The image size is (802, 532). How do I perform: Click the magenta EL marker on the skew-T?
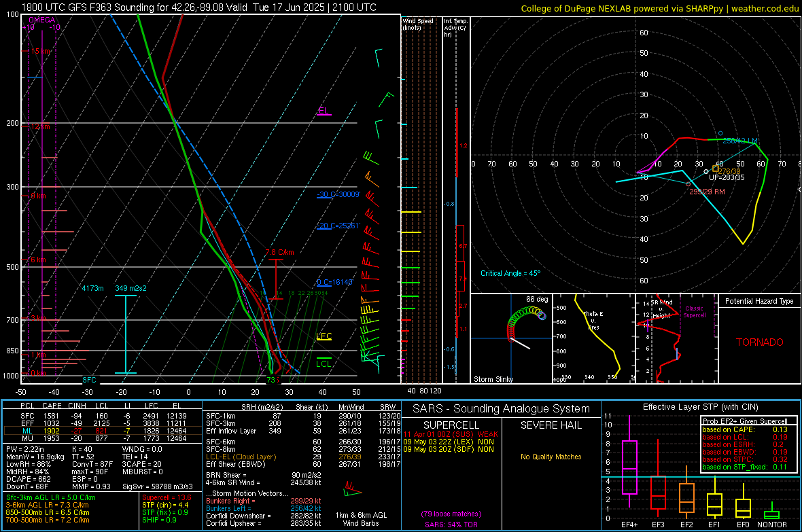tap(324, 111)
